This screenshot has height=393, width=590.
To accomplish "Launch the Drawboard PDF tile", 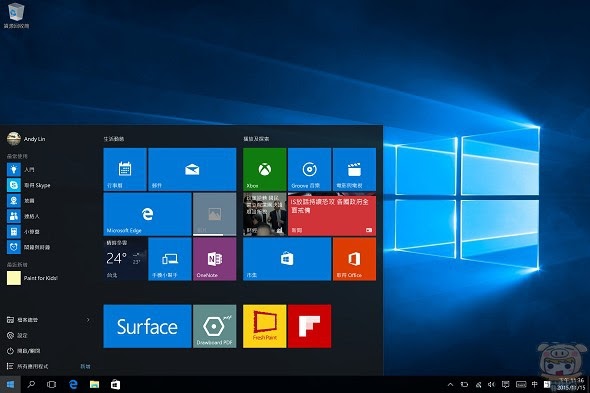I will coord(214,326).
